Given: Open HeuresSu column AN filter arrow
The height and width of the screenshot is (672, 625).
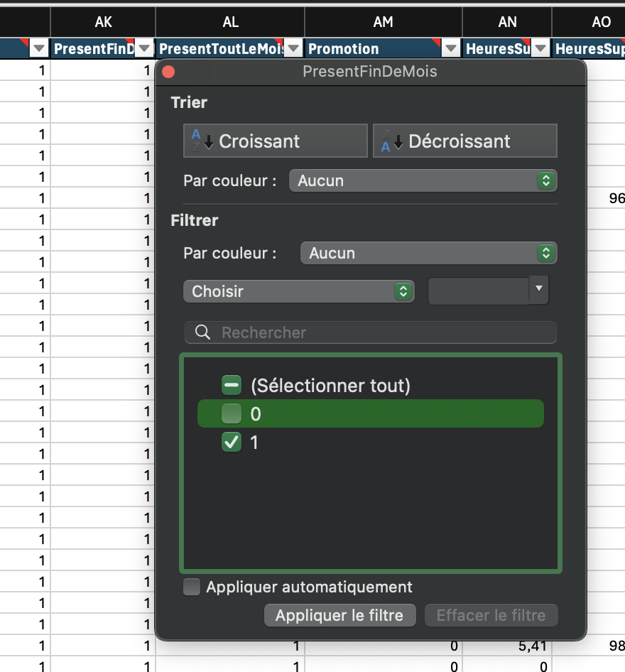Looking at the screenshot, I should (540, 48).
